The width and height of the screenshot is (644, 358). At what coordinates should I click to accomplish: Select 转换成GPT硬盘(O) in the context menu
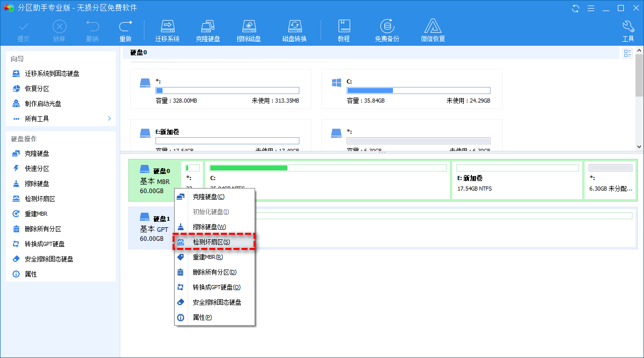coord(214,287)
